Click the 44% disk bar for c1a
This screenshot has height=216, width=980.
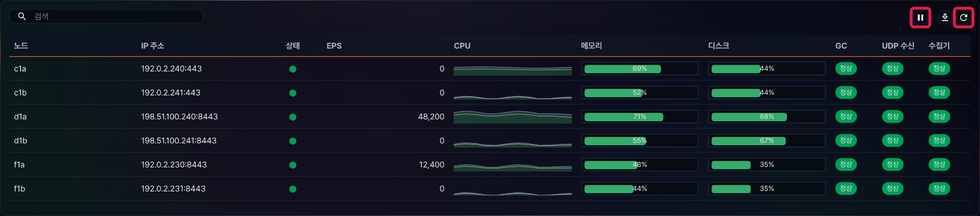pos(767,69)
